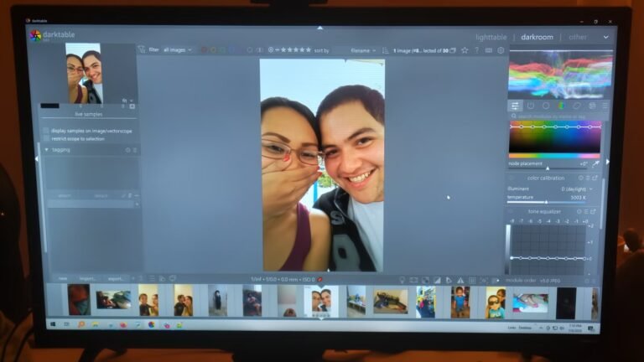644x362 pixels.
Task: Enable restrict scope to selection
Action: (x=46, y=139)
